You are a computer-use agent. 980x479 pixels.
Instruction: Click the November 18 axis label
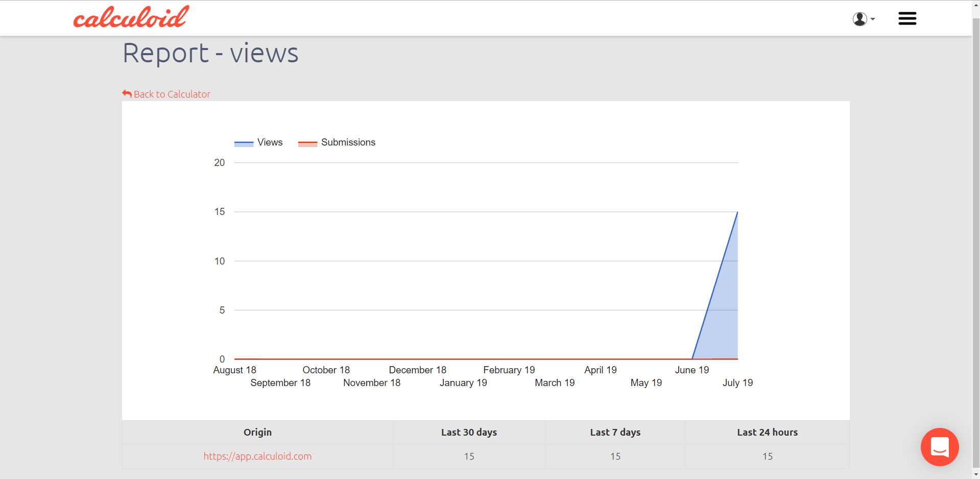(372, 383)
